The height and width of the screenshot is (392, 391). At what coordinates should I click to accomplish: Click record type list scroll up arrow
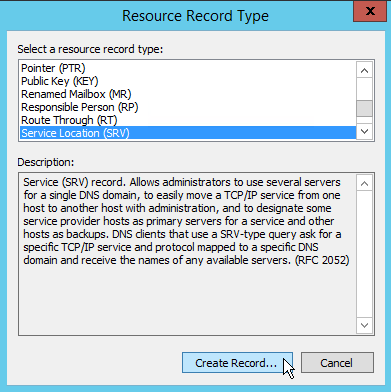pyautogui.click(x=364, y=70)
